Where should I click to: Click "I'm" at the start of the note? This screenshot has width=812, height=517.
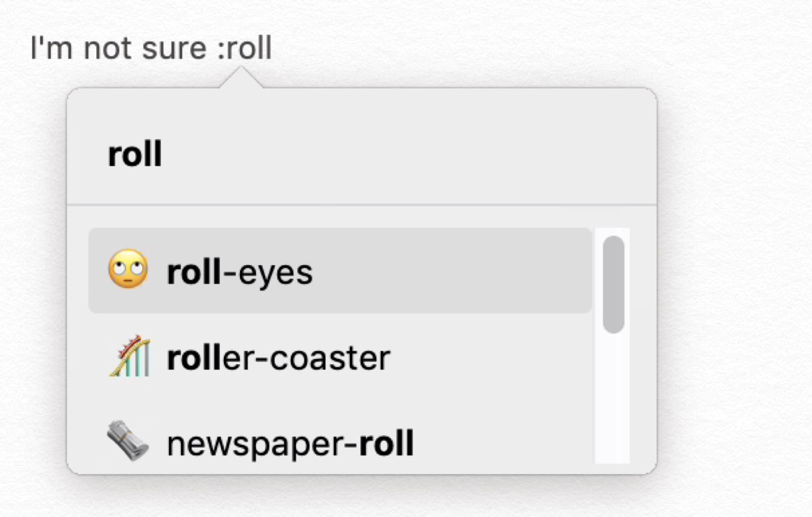tap(53, 49)
